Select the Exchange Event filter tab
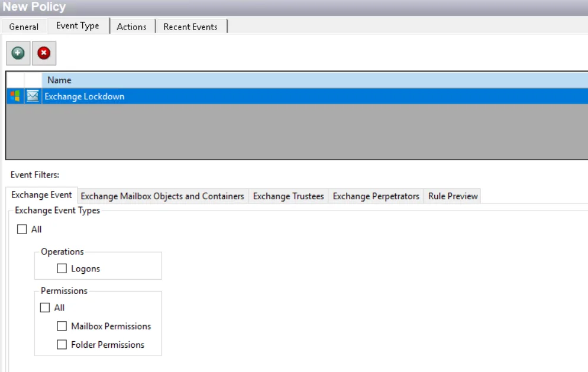 point(41,195)
